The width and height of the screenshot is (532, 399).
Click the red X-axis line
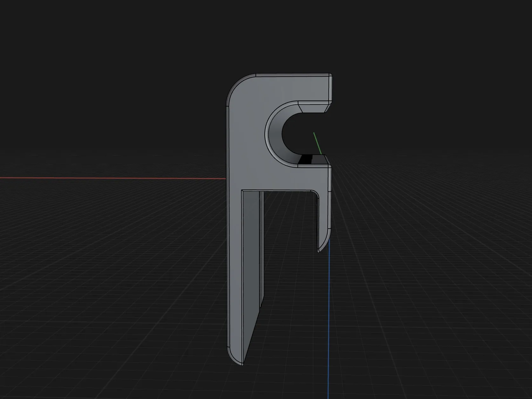click(x=111, y=178)
